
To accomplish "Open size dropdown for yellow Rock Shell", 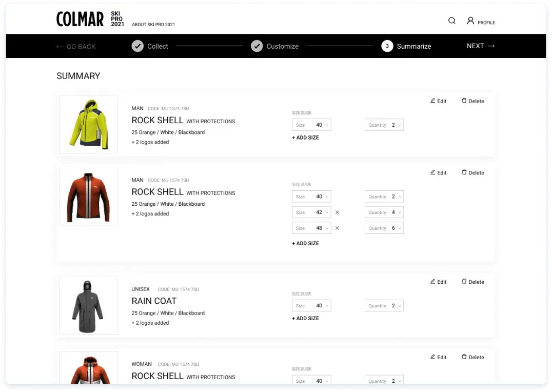I will [311, 125].
